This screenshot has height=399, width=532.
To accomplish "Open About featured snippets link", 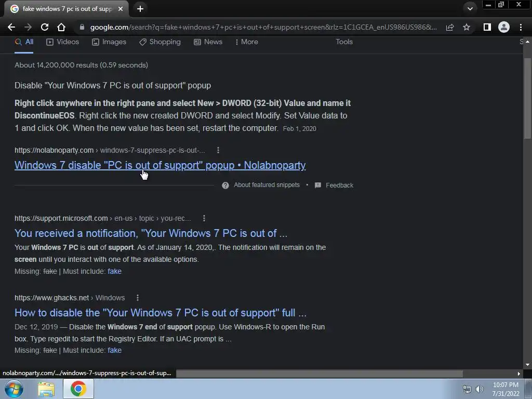I will point(267,185).
